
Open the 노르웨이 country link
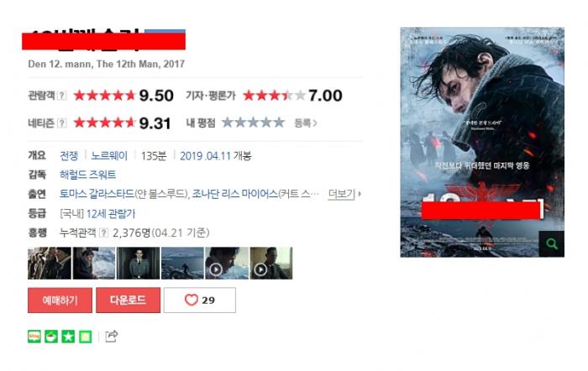(x=109, y=155)
